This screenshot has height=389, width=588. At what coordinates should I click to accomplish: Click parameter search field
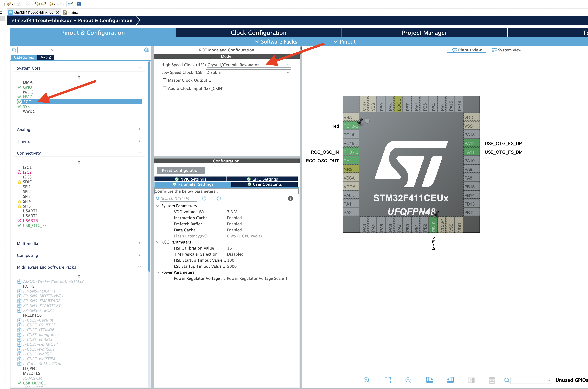(x=178, y=198)
